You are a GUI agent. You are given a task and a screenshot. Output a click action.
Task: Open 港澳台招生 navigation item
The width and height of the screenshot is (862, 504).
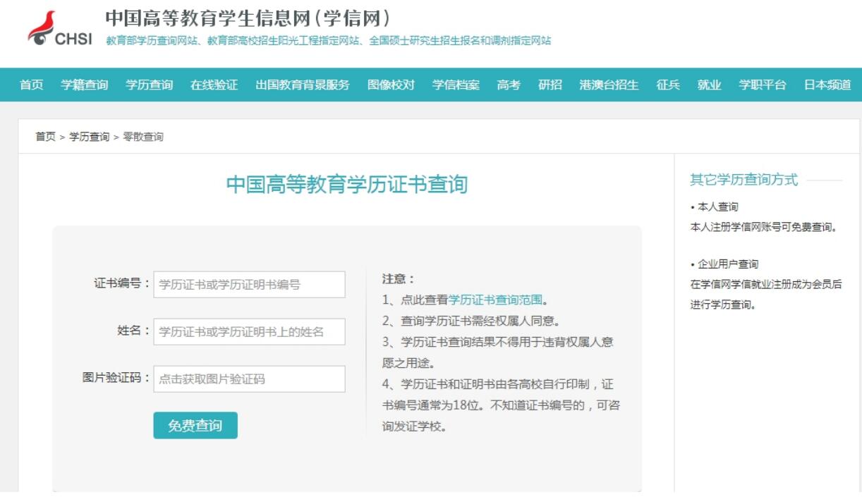609,85
